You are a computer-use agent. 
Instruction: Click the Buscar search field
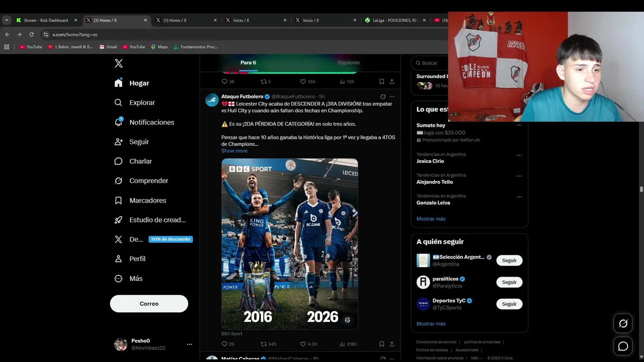tap(430, 63)
